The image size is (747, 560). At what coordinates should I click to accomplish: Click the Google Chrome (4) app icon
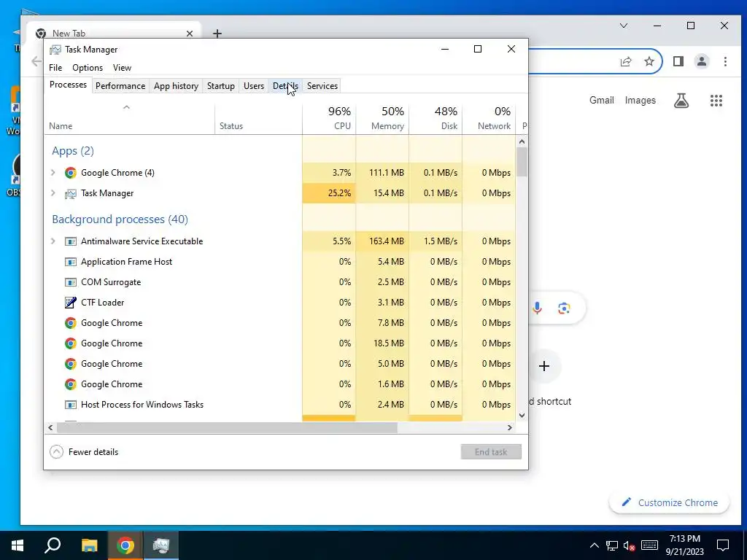coord(71,173)
